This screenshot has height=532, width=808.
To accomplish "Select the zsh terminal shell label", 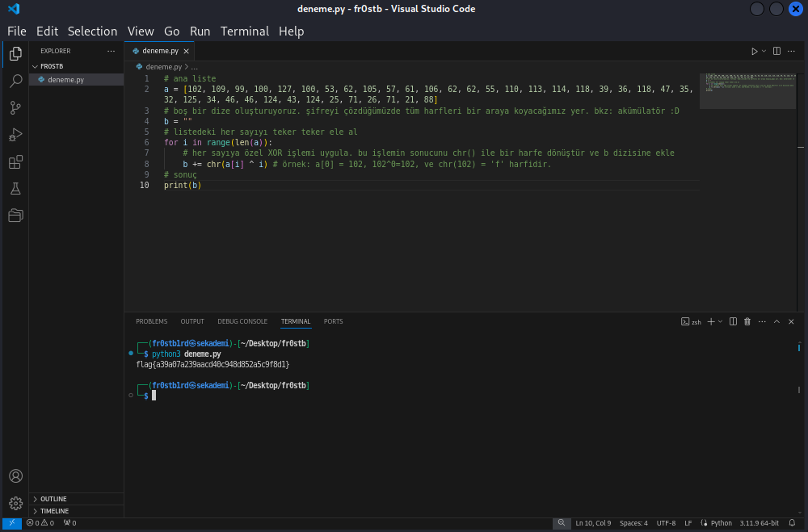I will click(691, 321).
